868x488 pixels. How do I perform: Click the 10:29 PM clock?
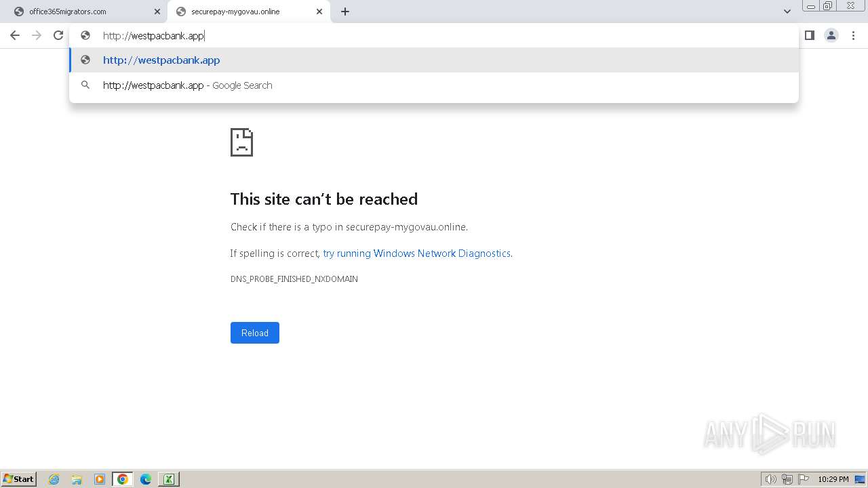click(x=833, y=479)
